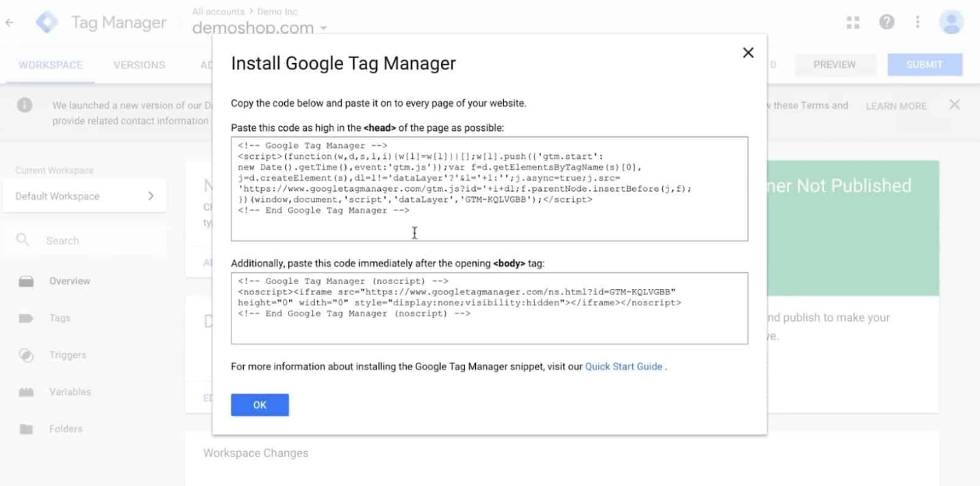Viewport: 980px width, 486px height.
Task: Open the three-dot more options menu
Action: pos(918,23)
